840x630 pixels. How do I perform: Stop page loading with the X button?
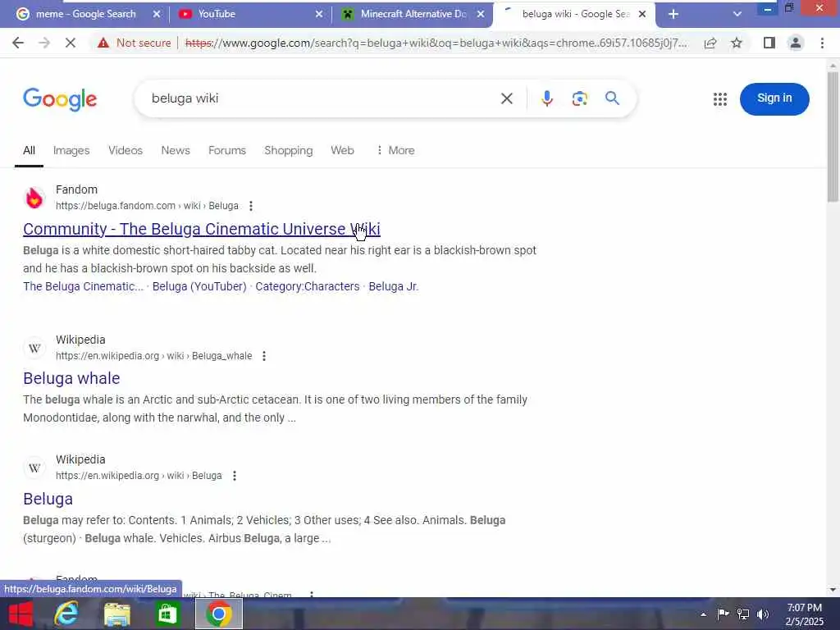[71, 43]
